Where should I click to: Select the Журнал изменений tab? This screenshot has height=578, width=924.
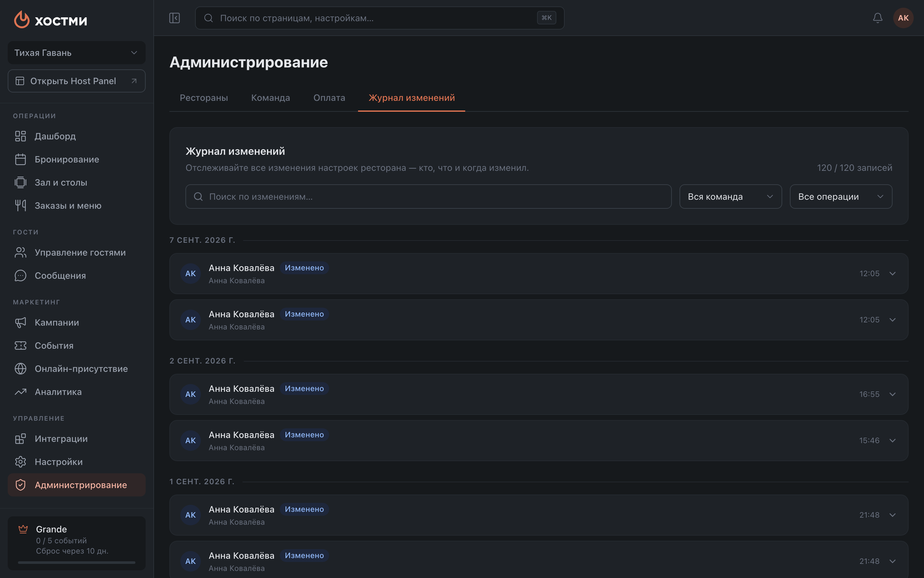[x=412, y=98]
